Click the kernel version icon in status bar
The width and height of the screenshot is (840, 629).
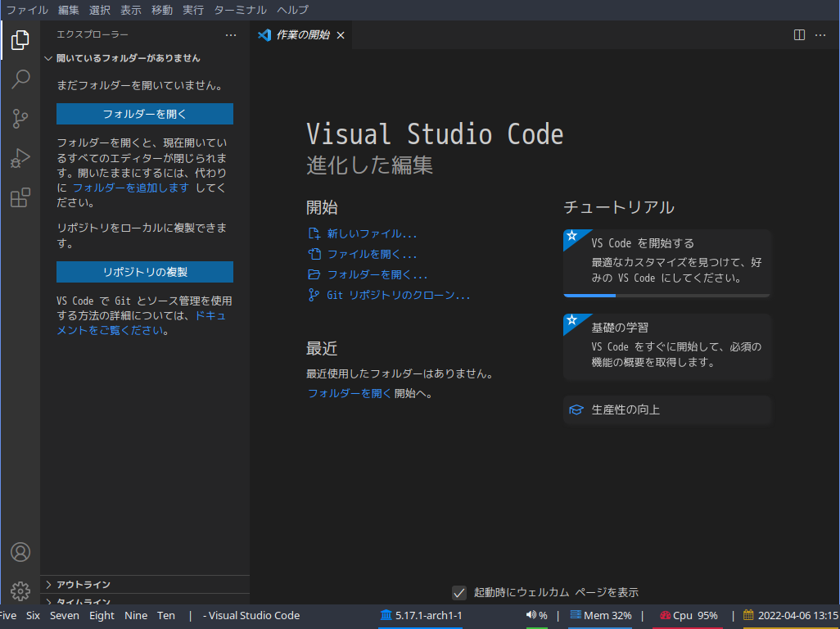point(386,615)
